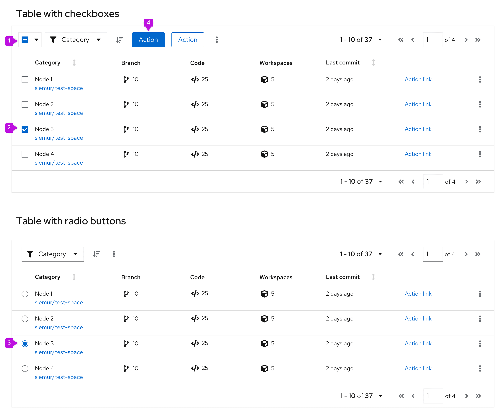
Task: Uncheck the Node 3 checkbox
Action: (25, 129)
